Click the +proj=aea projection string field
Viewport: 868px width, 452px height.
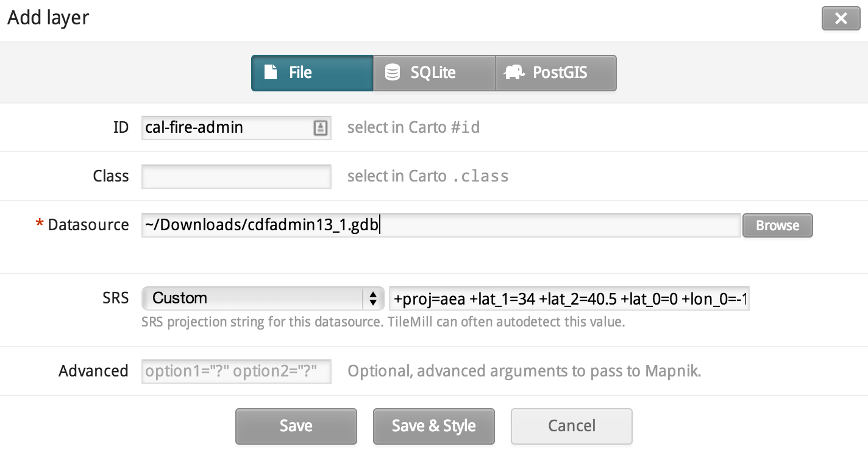point(569,298)
